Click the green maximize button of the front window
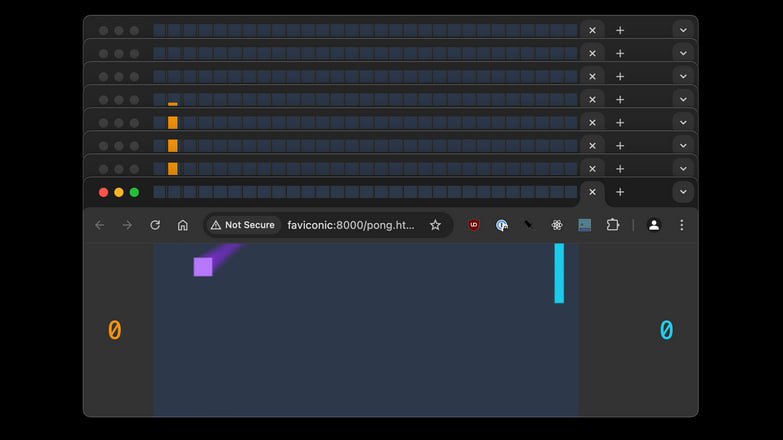The height and width of the screenshot is (440, 783). point(134,193)
